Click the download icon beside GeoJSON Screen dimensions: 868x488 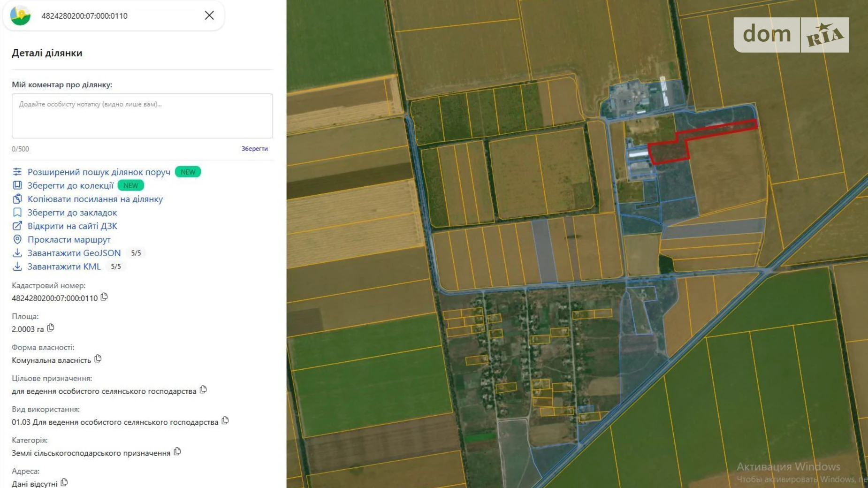point(17,253)
